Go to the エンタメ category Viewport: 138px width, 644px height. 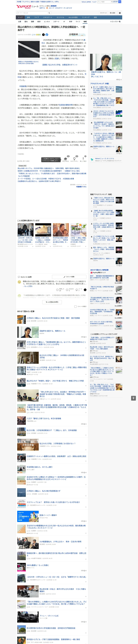tap(47, 21)
